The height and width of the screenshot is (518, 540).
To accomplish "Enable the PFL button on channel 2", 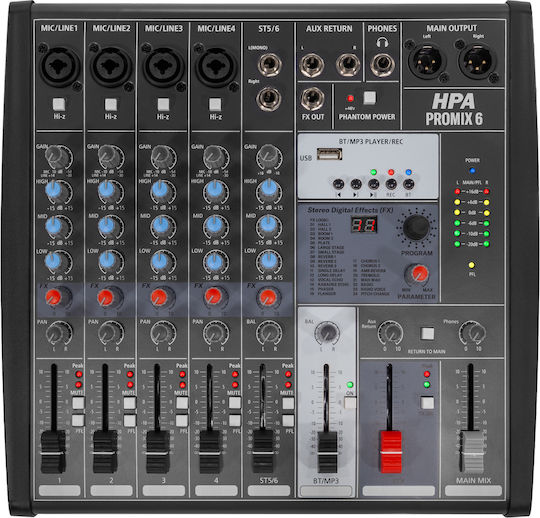I will tap(130, 421).
